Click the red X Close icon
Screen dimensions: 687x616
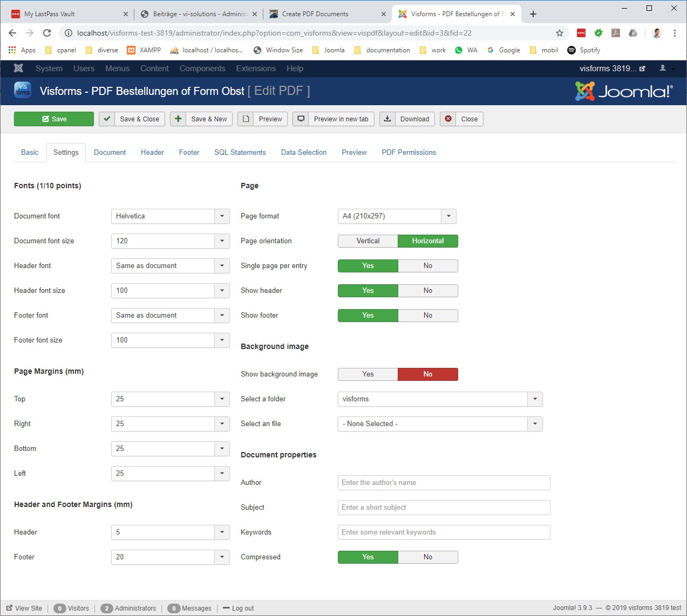(x=448, y=119)
